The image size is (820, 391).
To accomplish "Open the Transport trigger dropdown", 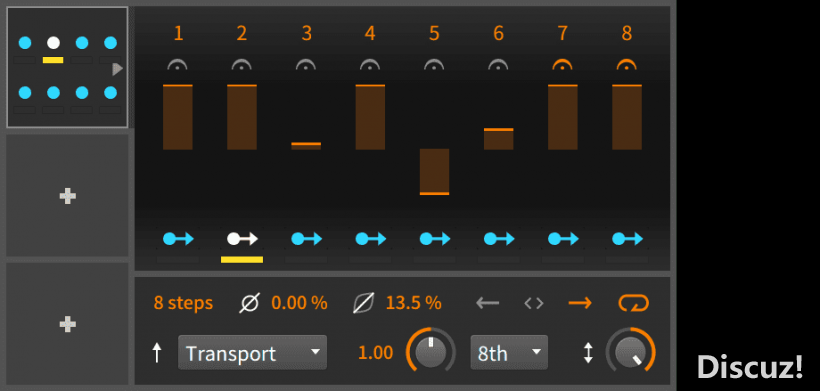I will (x=252, y=352).
